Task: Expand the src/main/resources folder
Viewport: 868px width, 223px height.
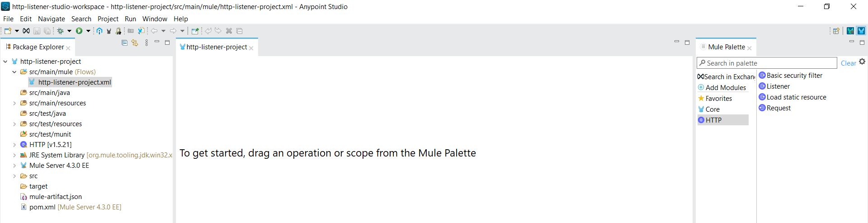Action: (x=14, y=103)
